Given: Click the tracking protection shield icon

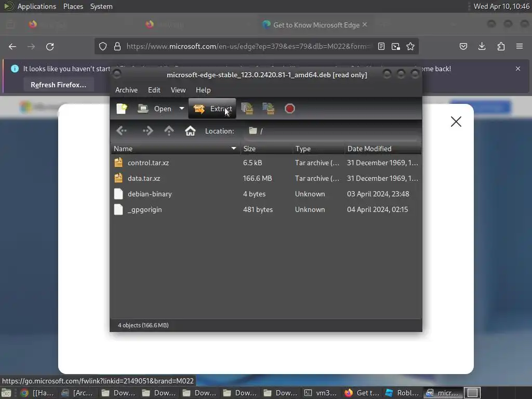Looking at the screenshot, I should (103, 46).
